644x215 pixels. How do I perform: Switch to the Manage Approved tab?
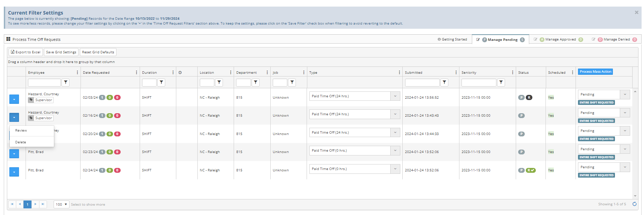[x=560, y=39]
